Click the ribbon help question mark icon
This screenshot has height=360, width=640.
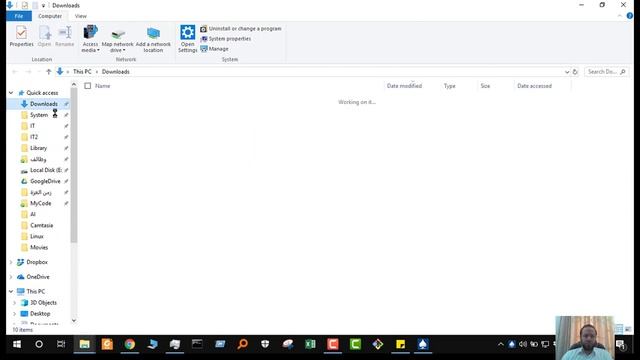[x=630, y=16]
